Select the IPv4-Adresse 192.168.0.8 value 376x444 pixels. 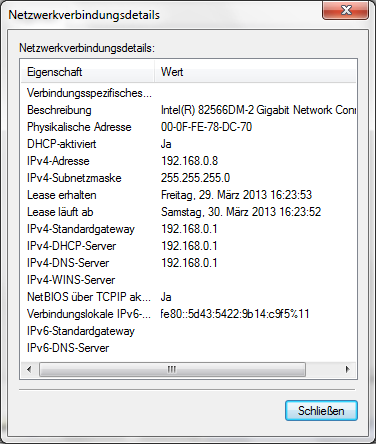pyautogui.click(x=189, y=161)
